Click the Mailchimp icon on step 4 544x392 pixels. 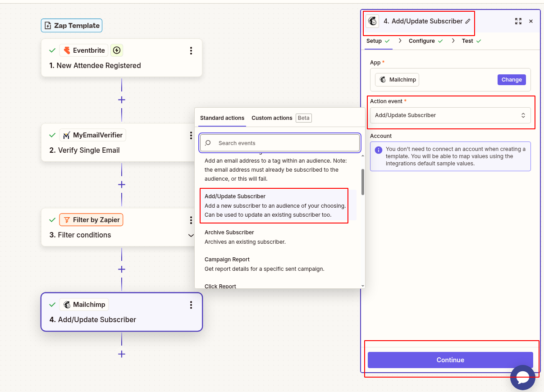click(68, 305)
